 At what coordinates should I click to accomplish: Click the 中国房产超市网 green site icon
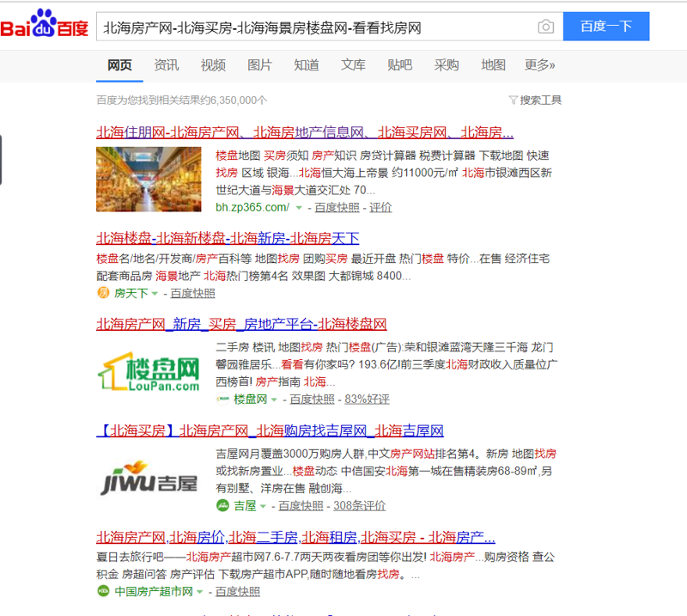[103, 591]
